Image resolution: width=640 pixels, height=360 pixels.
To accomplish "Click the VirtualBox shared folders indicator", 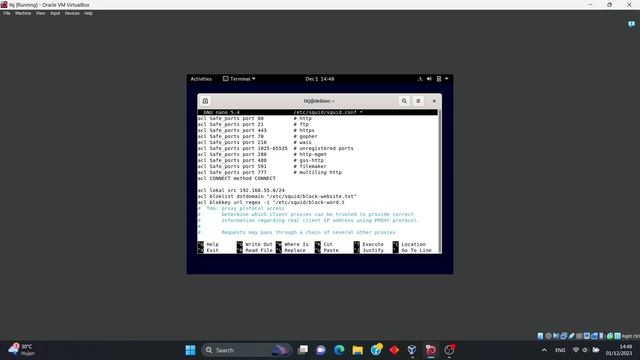I will click(579, 336).
